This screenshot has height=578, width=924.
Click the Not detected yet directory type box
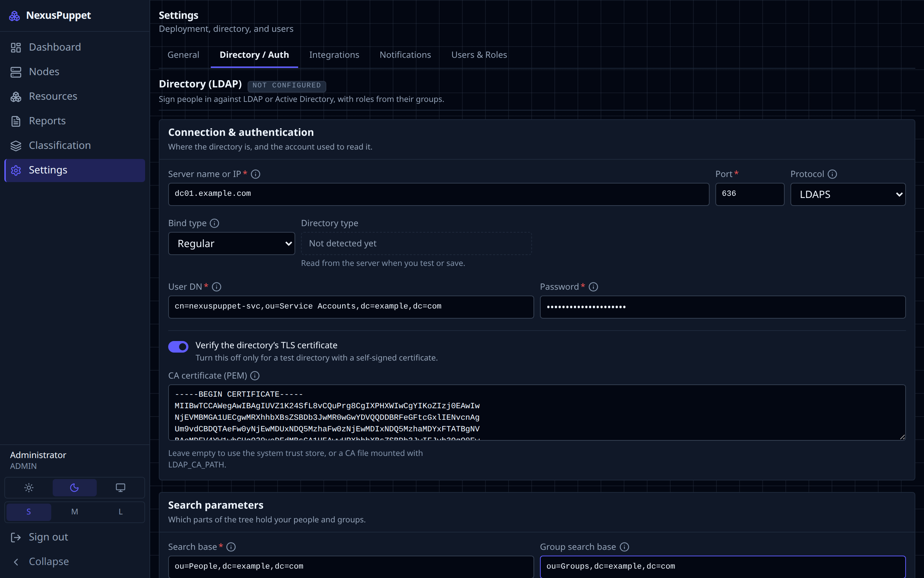coord(416,243)
